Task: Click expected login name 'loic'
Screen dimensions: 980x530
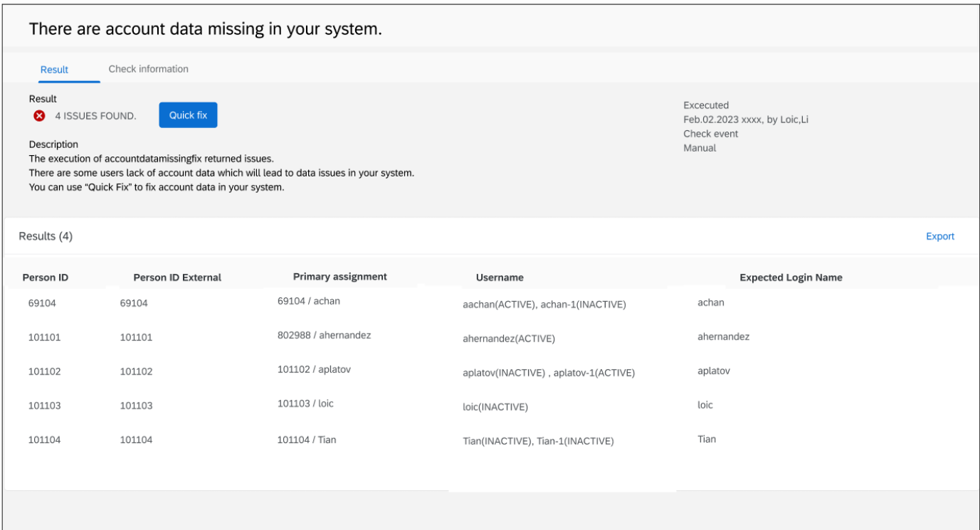Action: coord(705,405)
